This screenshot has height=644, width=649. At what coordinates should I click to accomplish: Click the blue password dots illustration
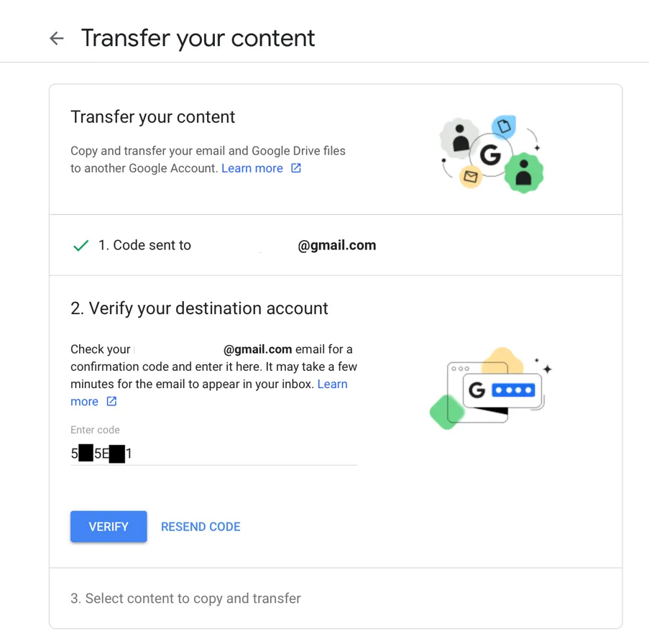click(513, 390)
